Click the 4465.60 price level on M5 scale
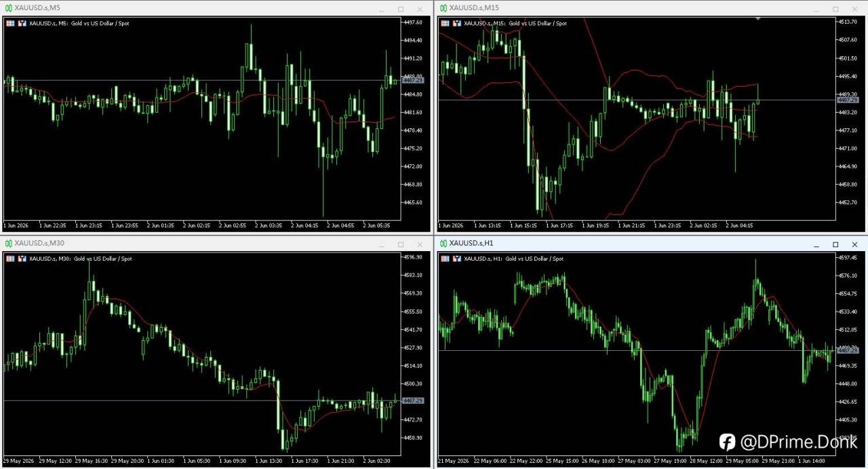This screenshot has width=868, height=469. coord(413,202)
